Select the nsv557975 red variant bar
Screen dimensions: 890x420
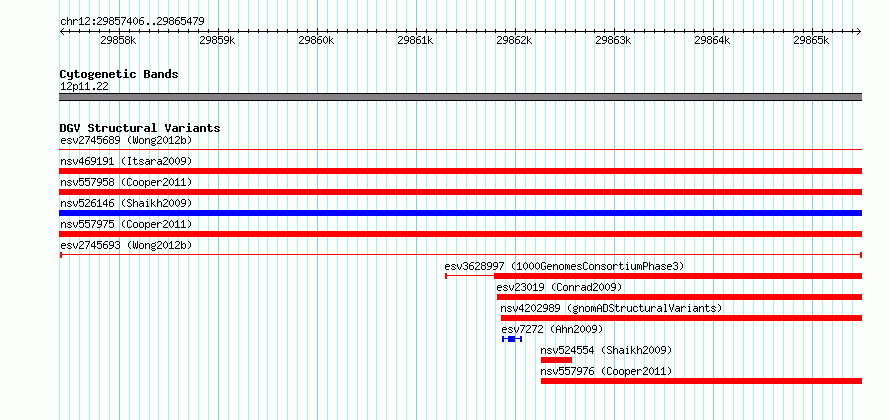click(461, 234)
